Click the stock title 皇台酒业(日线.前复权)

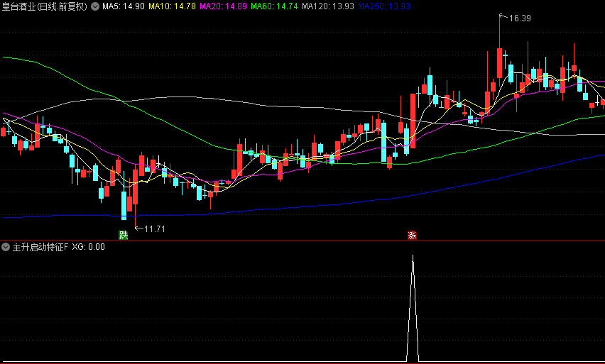(45, 6)
